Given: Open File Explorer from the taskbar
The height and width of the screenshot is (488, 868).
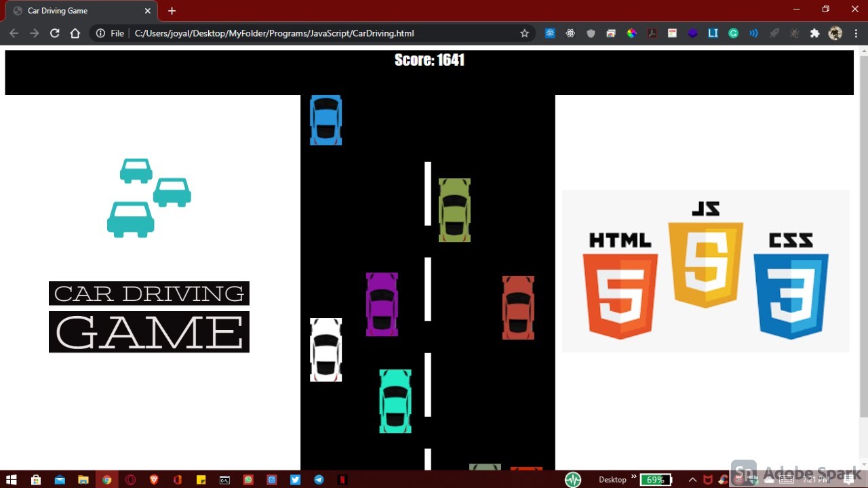Looking at the screenshot, I should tap(83, 479).
